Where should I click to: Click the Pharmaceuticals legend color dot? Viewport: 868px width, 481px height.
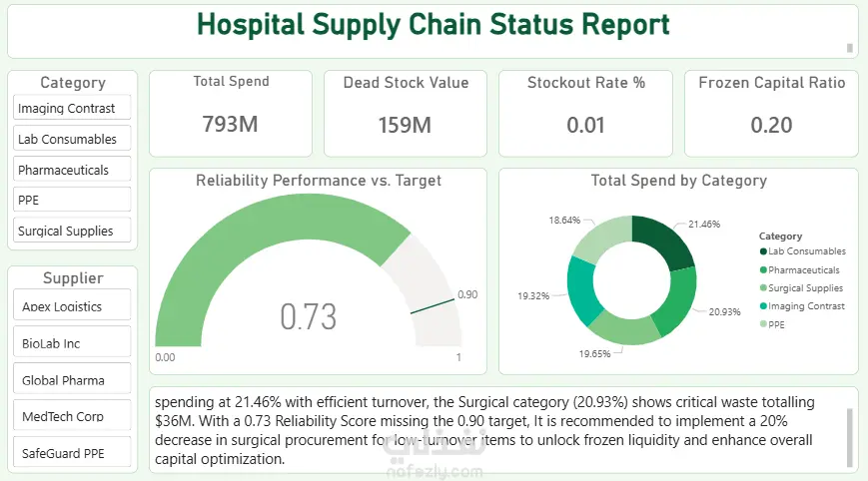pos(763,269)
